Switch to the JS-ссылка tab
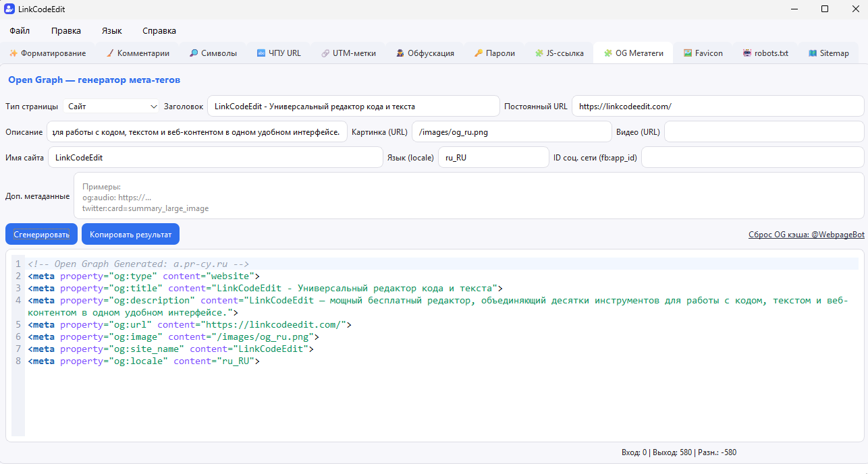Viewport: 868px width, 474px height. (x=560, y=53)
